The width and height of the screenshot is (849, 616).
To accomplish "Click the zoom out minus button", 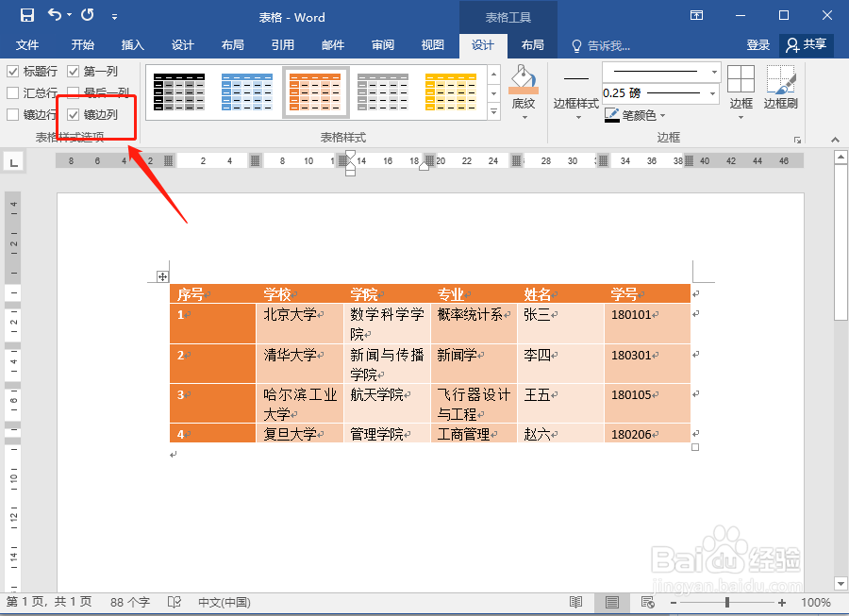I will pyautogui.click(x=673, y=603).
